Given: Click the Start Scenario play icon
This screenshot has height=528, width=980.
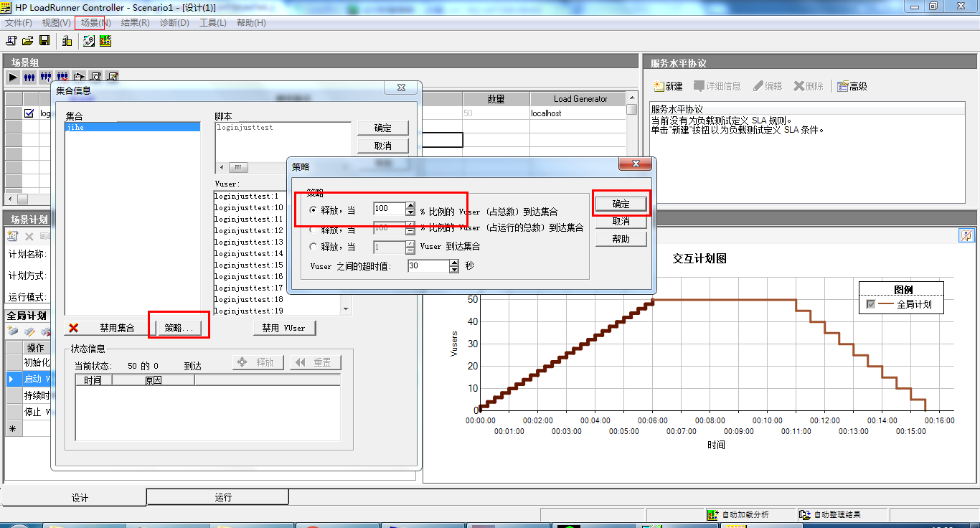Looking at the screenshot, I should [x=13, y=77].
